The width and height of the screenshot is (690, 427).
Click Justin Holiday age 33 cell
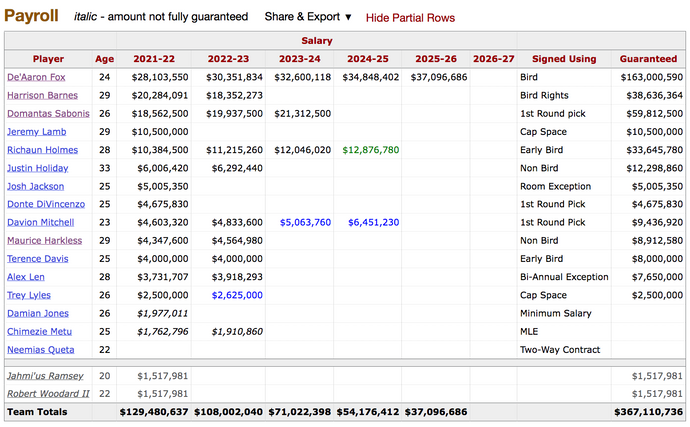(104, 168)
